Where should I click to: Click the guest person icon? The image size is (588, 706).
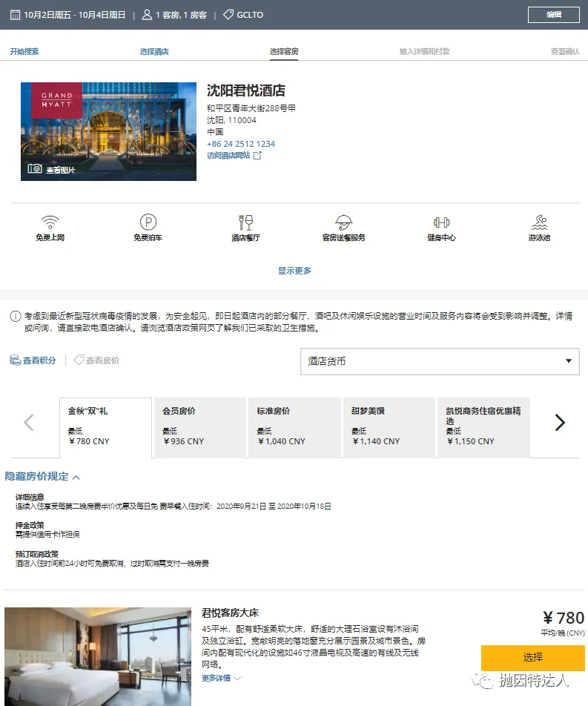(147, 14)
